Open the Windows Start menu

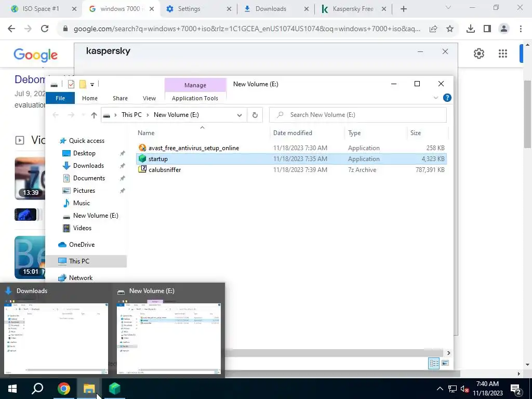pyautogui.click(x=12, y=389)
